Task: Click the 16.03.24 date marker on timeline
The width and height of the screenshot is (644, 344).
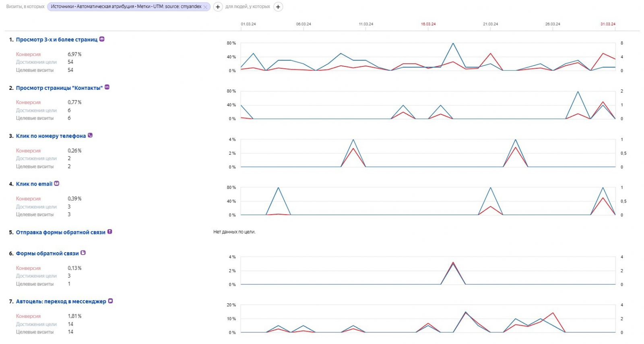Action: (x=428, y=24)
